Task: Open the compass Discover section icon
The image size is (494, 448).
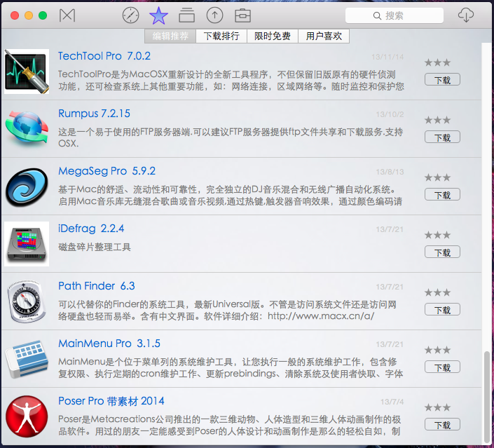Action: coord(130,15)
